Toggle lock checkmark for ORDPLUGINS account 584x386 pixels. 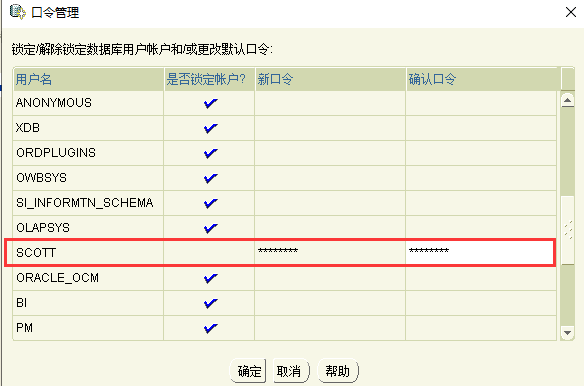point(210,153)
